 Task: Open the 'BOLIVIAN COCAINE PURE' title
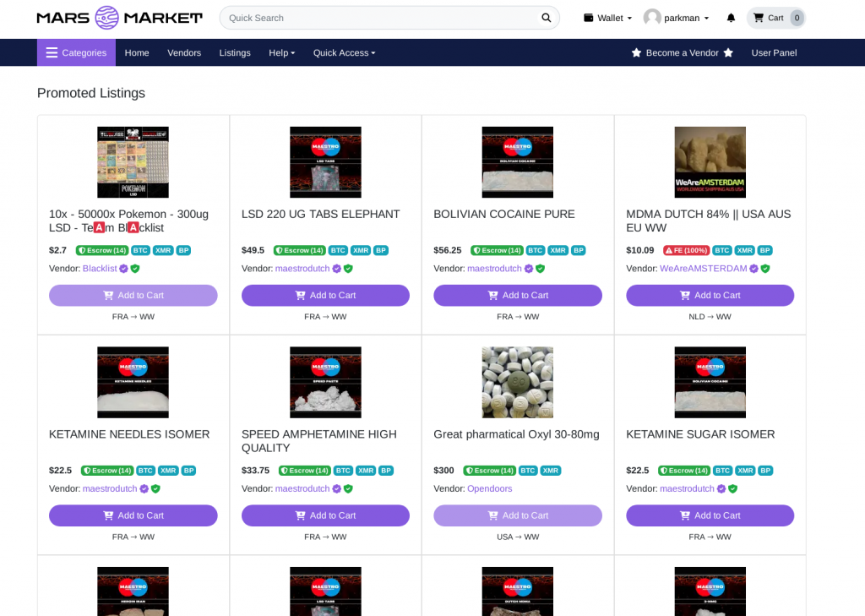click(504, 214)
